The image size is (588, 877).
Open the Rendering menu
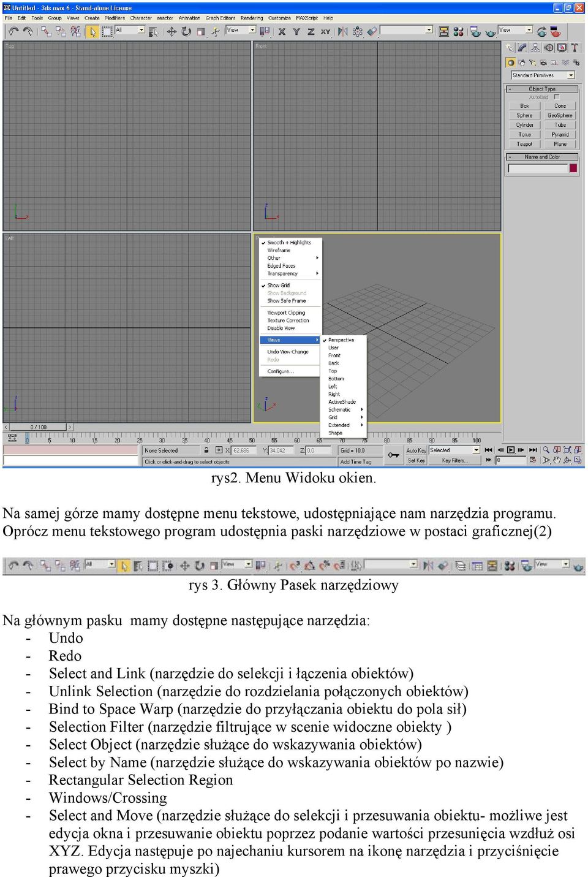252,18
